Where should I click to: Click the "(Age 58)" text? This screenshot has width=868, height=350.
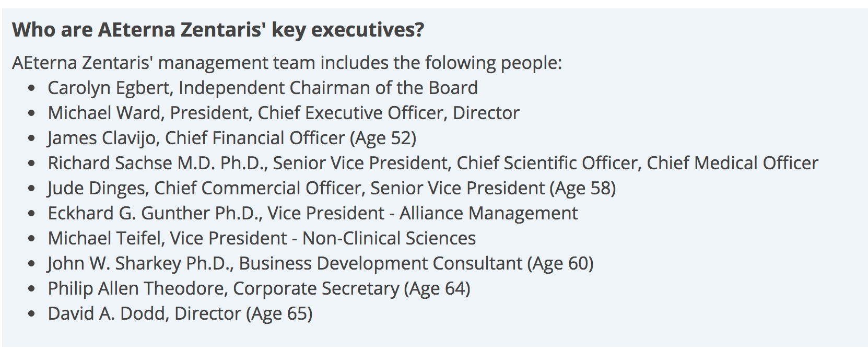click(583, 188)
